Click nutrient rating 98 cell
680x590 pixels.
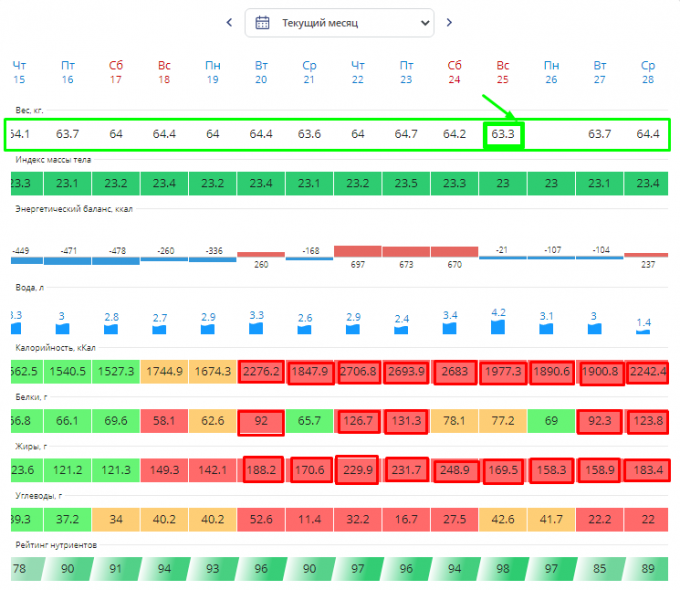tap(502, 568)
